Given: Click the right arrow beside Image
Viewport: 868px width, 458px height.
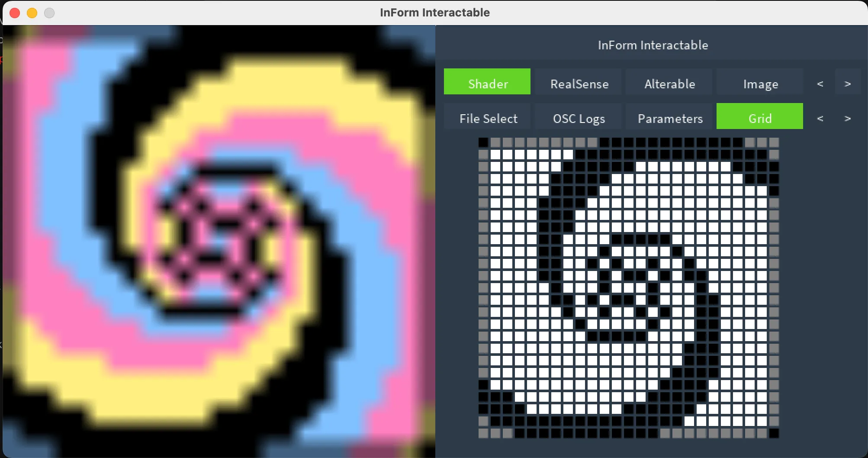Looking at the screenshot, I should (847, 83).
